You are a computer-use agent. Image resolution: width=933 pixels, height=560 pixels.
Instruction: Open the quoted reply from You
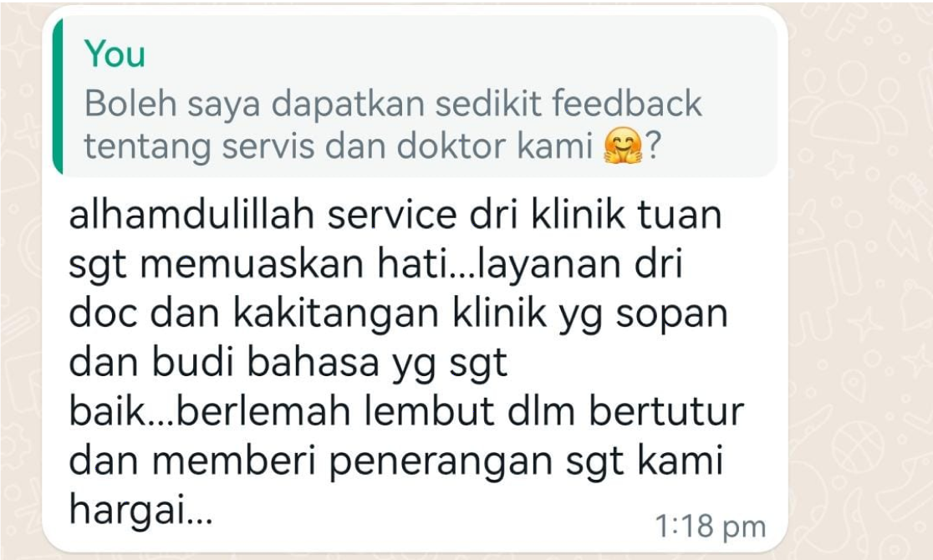tap(415, 96)
